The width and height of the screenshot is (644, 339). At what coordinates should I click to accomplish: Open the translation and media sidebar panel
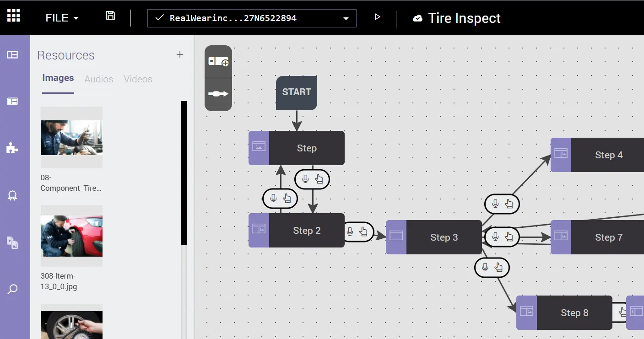click(x=12, y=242)
